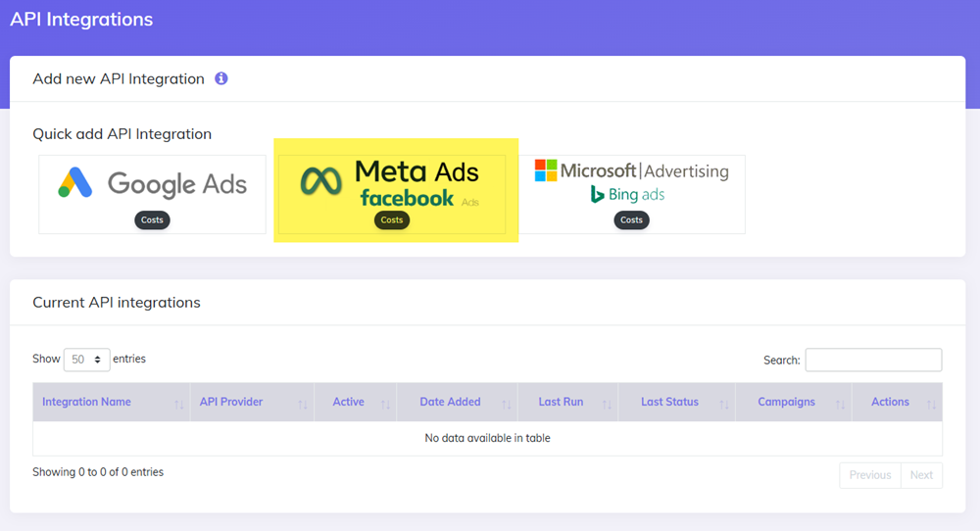
Task: Click the 'Current API integrations' heading
Action: pyautogui.click(x=117, y=303)
